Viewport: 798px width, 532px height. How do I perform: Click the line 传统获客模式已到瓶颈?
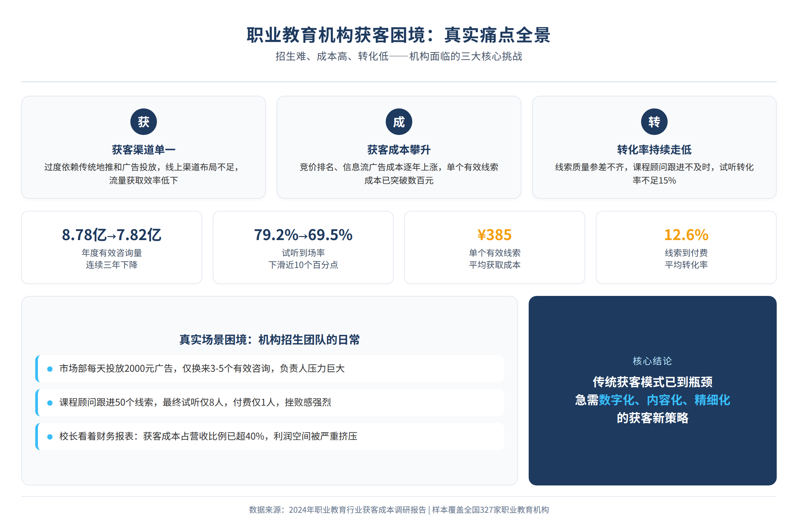pos(652,382)
